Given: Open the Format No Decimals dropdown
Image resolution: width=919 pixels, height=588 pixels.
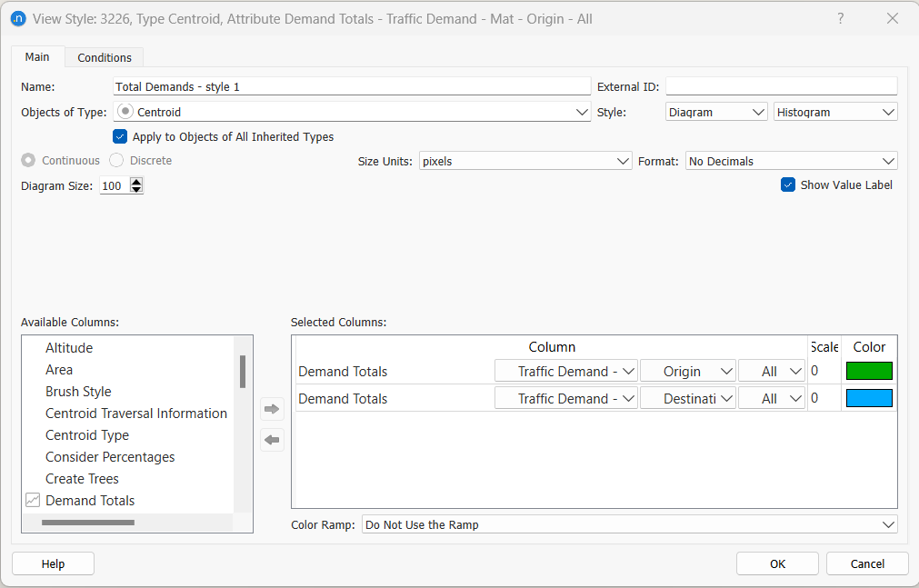Looking at the screenshot, I should tap(791, 161).
